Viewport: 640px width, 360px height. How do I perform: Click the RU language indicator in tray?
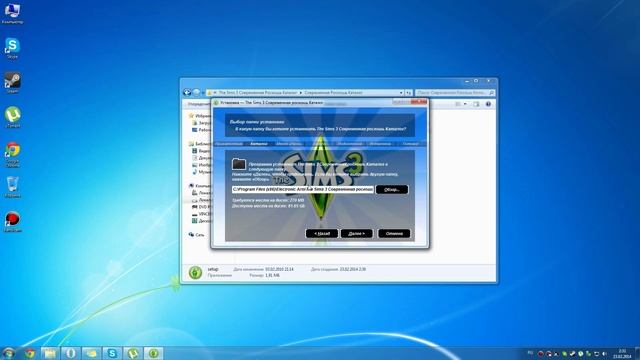click(530, 353)
